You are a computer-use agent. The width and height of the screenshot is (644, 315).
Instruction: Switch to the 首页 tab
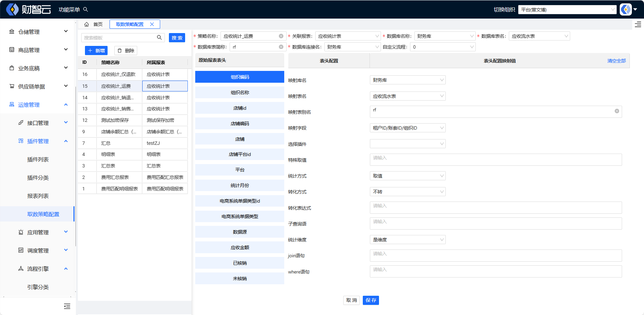pyautogui.click(x=98, y=24)
